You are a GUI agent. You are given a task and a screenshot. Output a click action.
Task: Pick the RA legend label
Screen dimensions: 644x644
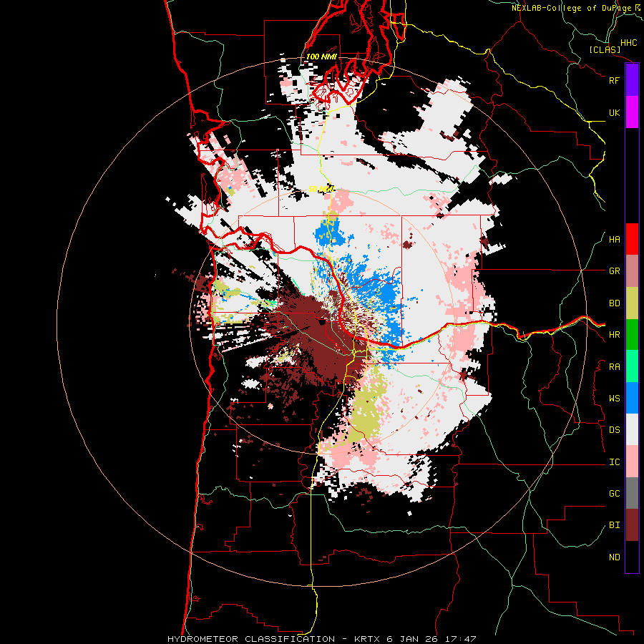[614, 367]
